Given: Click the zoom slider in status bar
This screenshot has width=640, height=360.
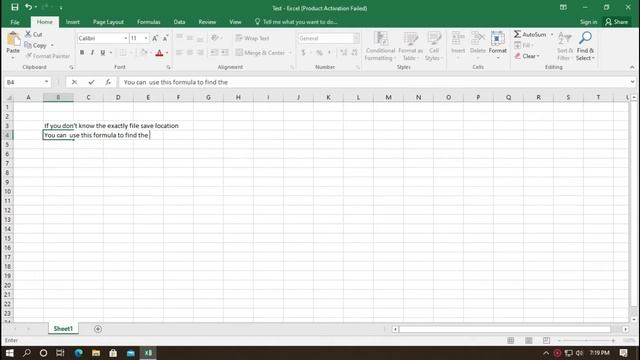Looking at the screenshot, I should (x=587, y=340).
